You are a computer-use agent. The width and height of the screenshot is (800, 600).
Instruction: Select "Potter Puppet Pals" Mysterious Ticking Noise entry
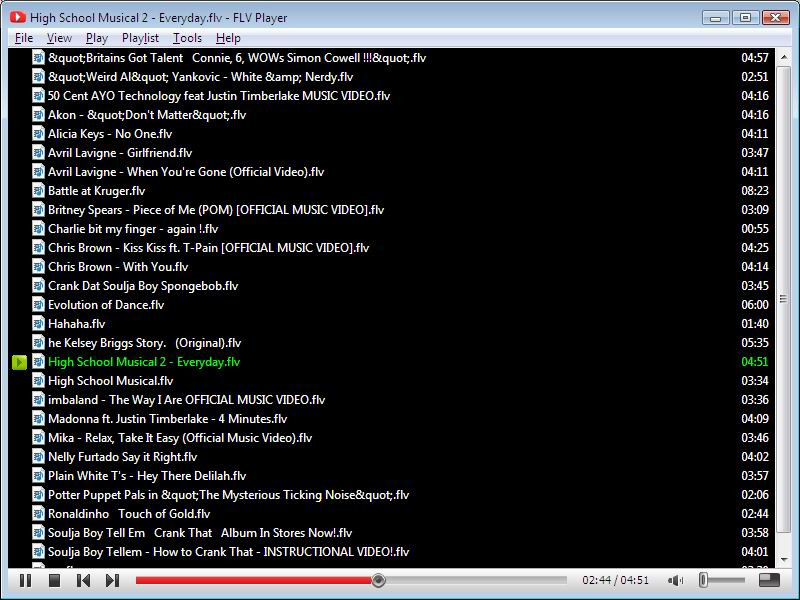point(391,495)
